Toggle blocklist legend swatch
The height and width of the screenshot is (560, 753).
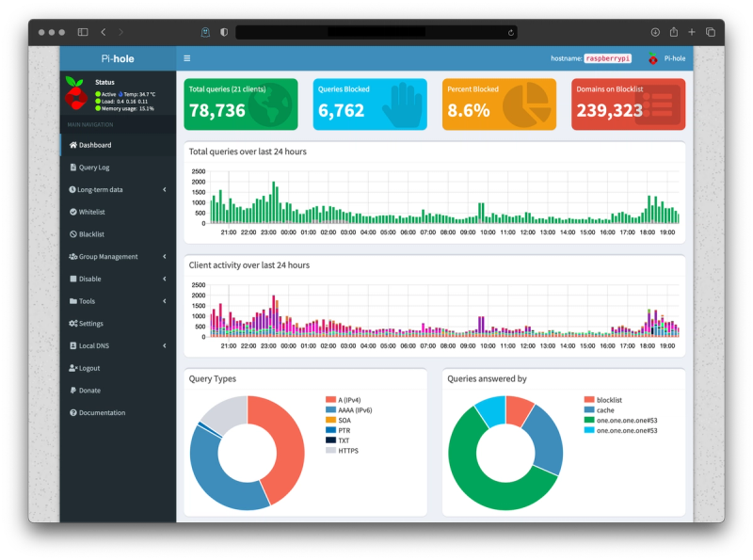(x=589, y=400)
